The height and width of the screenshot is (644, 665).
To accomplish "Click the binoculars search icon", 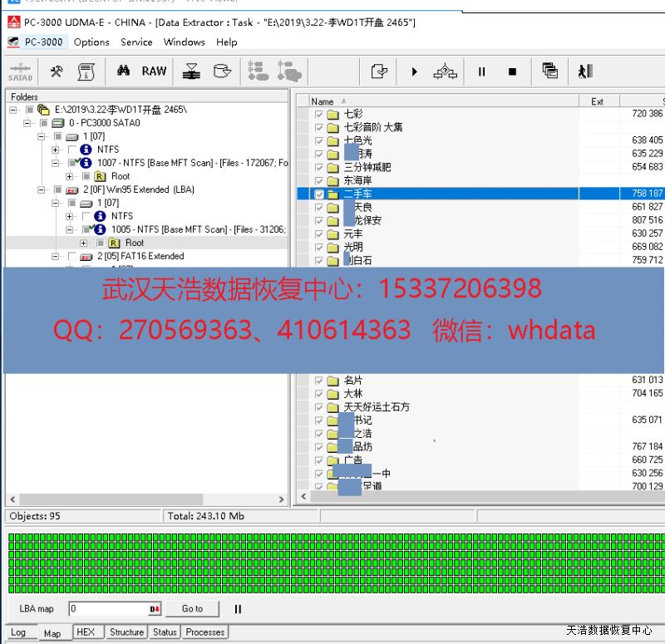I will click(x=124, y=71).
